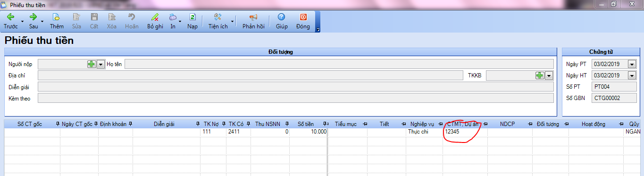
Task: Send feedback via Phản hồi megaphone
Action: click(253, 17)
